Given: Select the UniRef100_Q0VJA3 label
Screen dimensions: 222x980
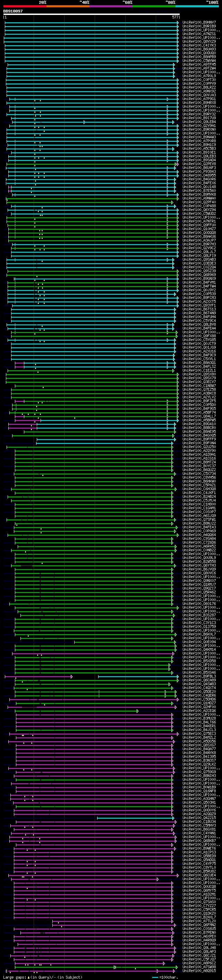Looking at the screenshot, I should click(199, 95).
